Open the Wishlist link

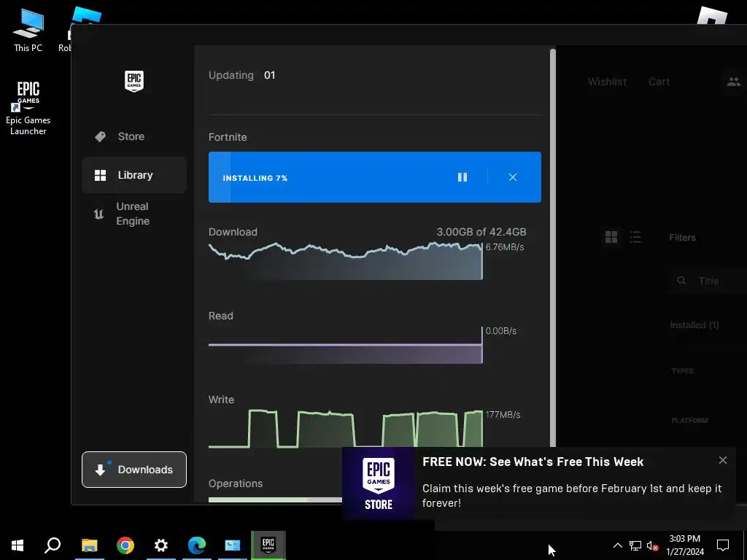pos(607,82)
